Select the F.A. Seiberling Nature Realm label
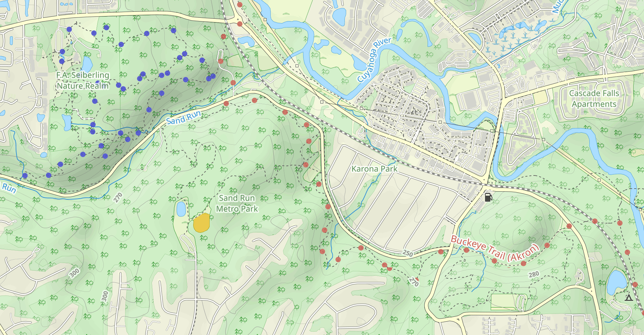Screen dimensions: 644x335 (x=83, y=80)
